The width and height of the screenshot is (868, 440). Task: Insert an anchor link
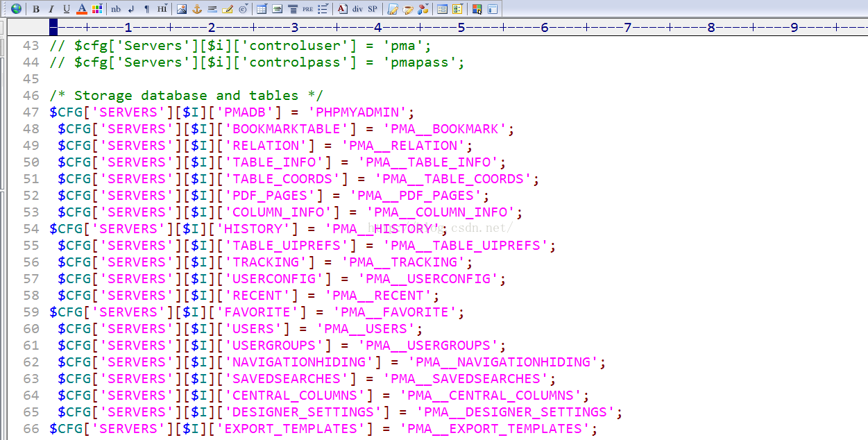tap(196, 9)
